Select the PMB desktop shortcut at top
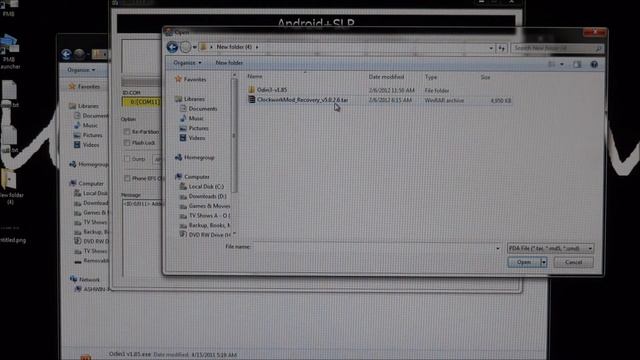This screenshot has width=640, height=360. coord(9,7)
